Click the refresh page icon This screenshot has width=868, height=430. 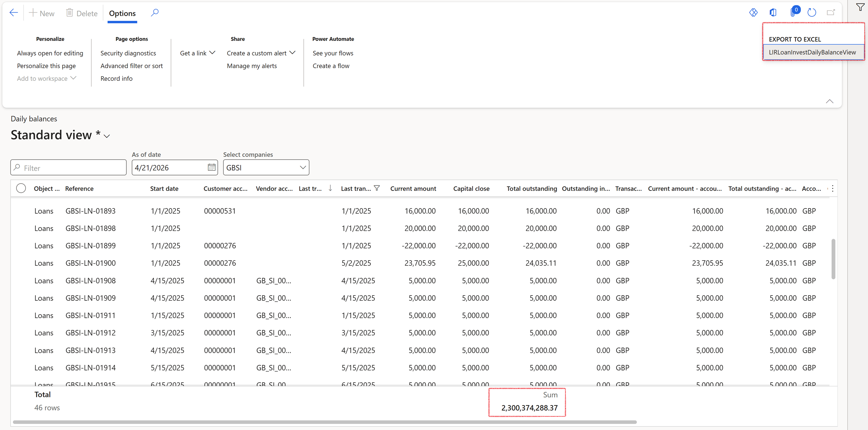pos(812,12)
